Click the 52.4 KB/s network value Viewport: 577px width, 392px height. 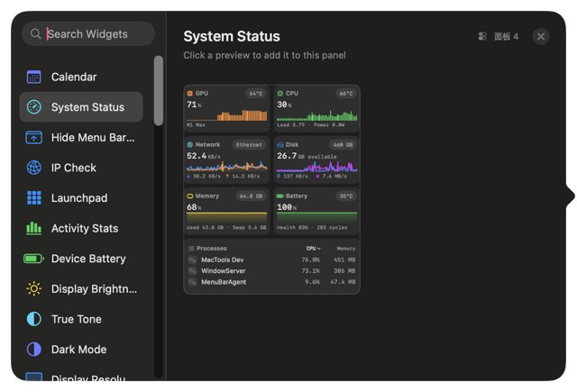click(x=204, y=156)
